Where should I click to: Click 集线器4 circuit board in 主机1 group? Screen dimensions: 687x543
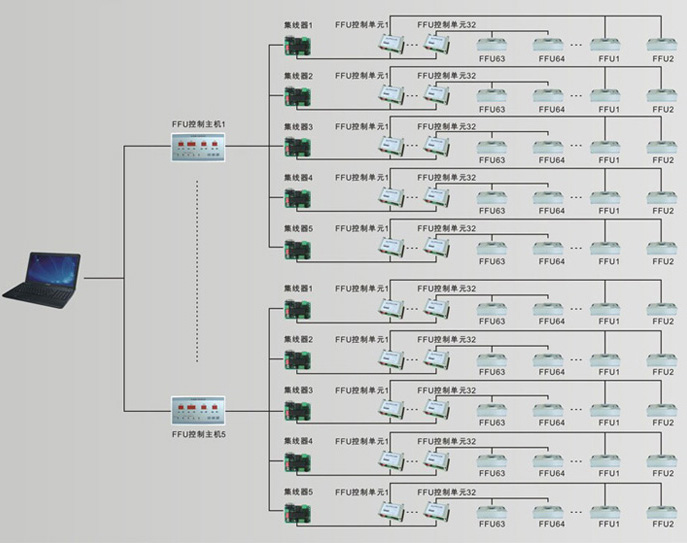pos(297,199)
